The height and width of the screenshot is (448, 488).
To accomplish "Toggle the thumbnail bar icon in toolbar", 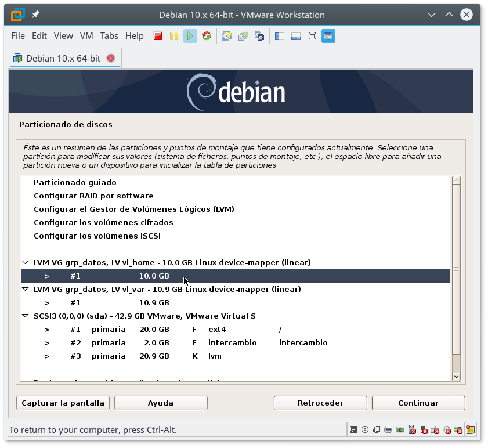I will point(296,36).
